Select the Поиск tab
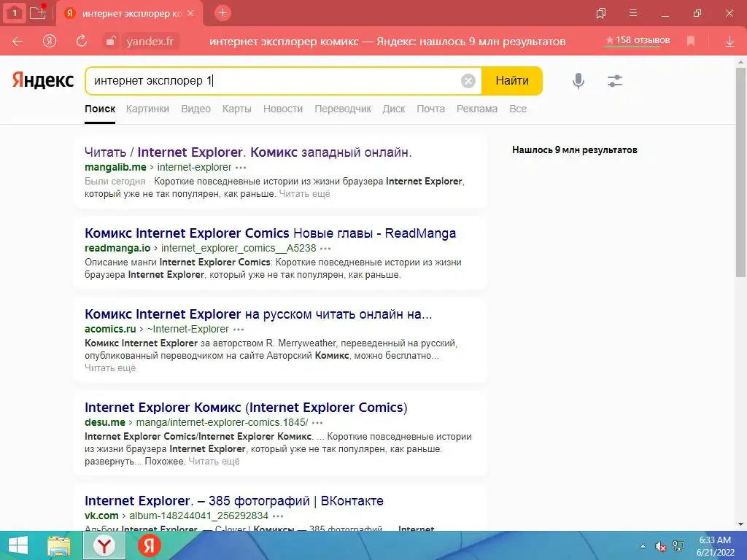 pyautogui.click(x=100, y=109)
